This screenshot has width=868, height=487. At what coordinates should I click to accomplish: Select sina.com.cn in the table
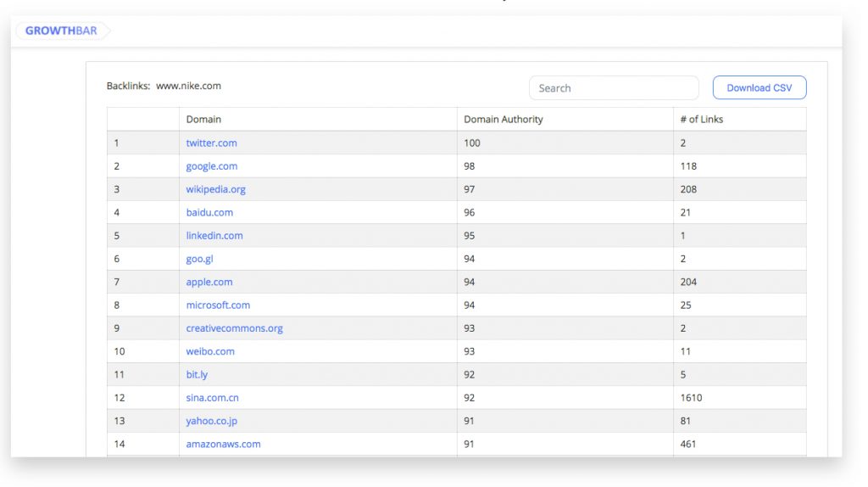click(x=212, y=398)
